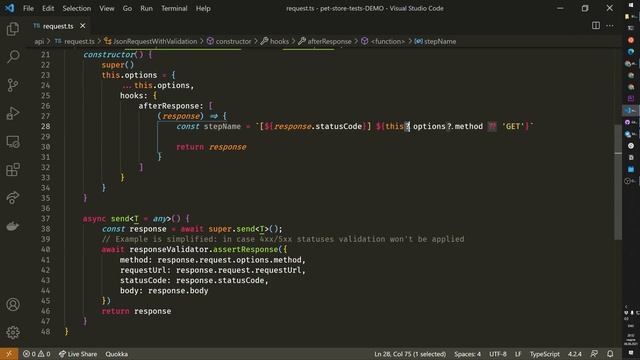Screen dimensions: 640x360
Task: Open Accounts menu icon
Action: 13,304
